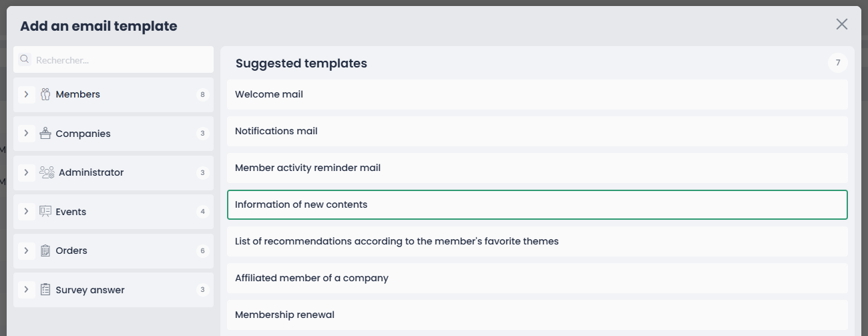Click the Orders clipboard icon
868x336 pixels.
coord(45,250)
